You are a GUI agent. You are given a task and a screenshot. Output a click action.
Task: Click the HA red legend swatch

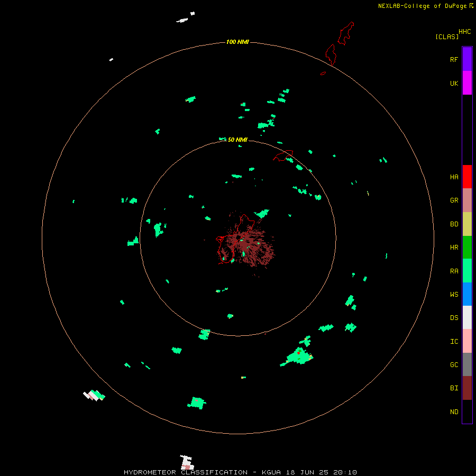point(467,177)
